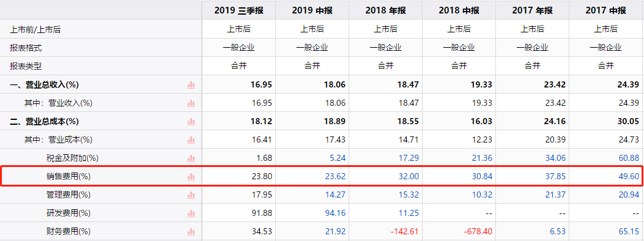
Task: Select the 报表格式 row label
Action: coord(26,48)
